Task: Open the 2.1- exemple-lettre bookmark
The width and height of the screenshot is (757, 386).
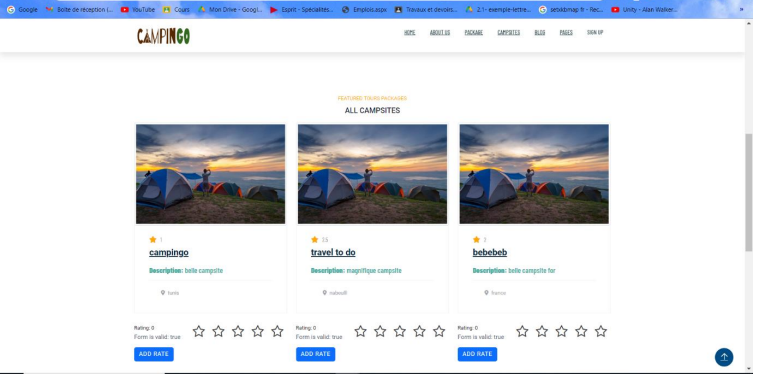Action: click(498, 9)
